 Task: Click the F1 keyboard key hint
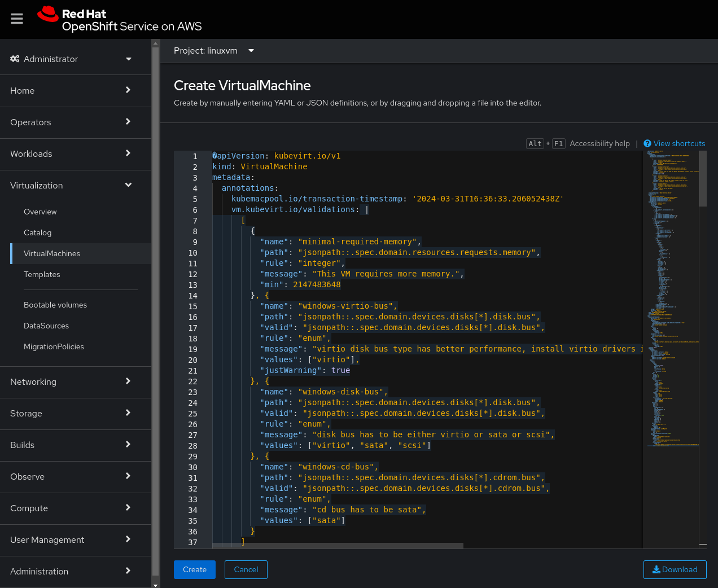(558, 144)
